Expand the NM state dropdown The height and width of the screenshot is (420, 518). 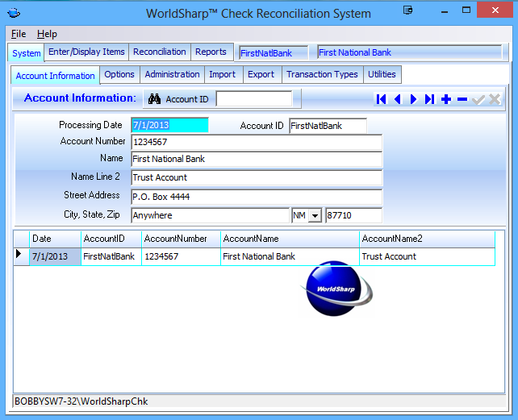click(315, 216)
